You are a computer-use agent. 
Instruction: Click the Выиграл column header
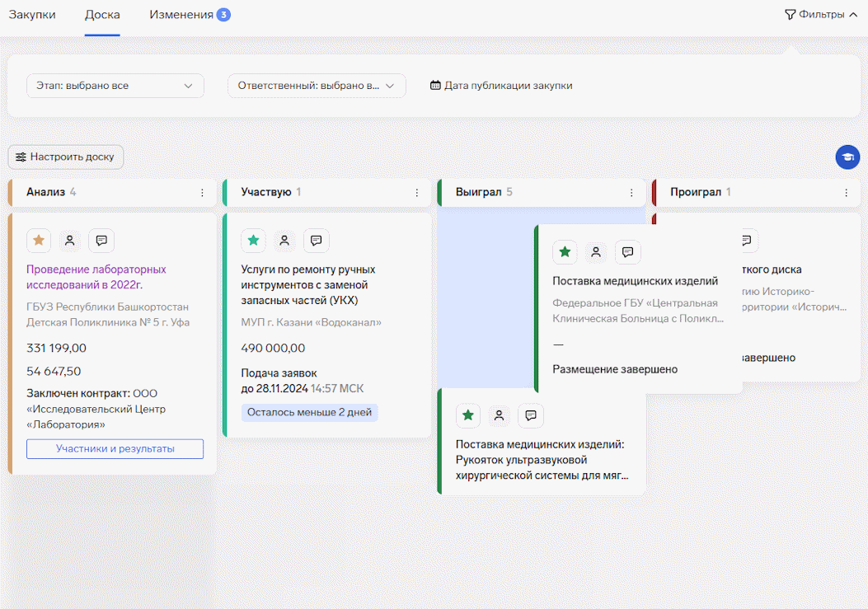pos(542,193)
